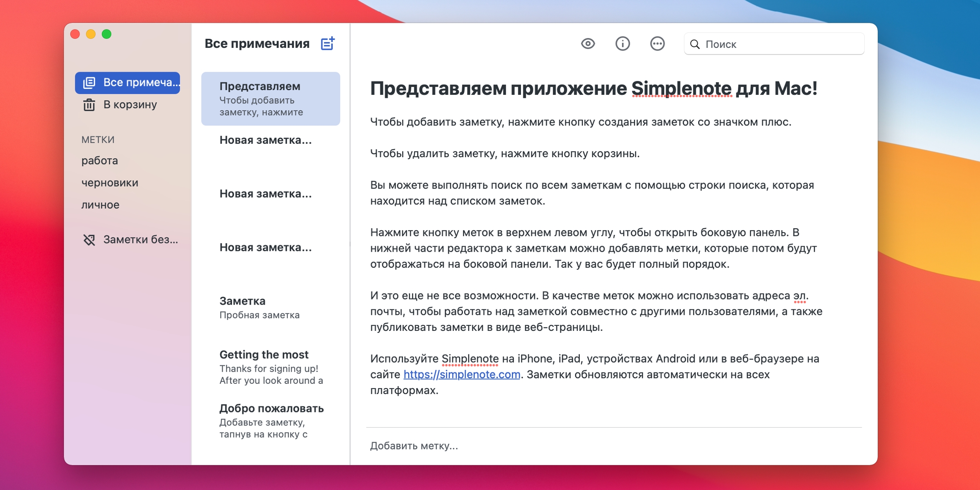Select Все примечания in sidebar
This screenshot has height=490, width=980.
127,83
